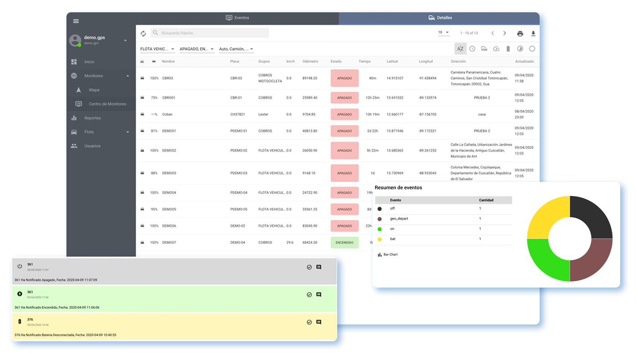Click the brown 'geo_depart' legend dot

pyautogui.click(x=379, y=219)
